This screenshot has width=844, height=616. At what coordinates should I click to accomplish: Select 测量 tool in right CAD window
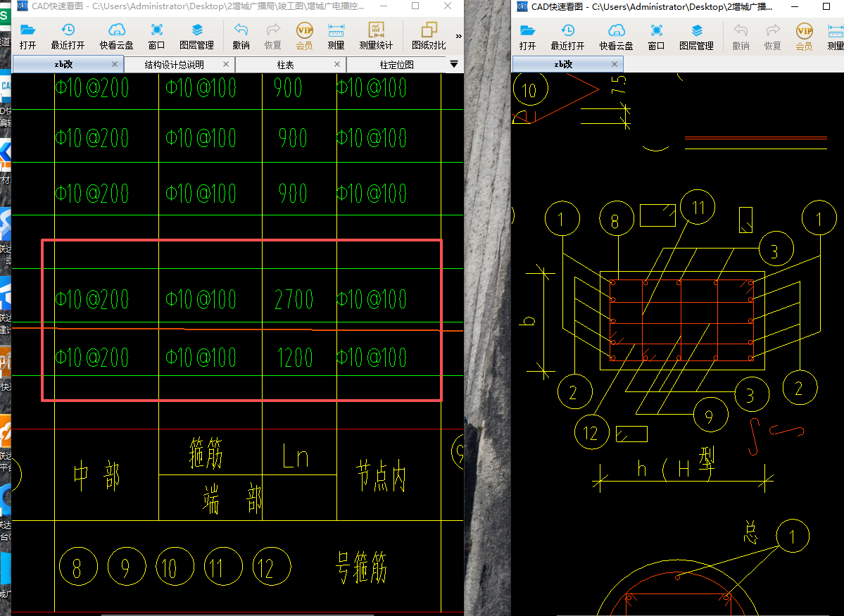[836, 36]
